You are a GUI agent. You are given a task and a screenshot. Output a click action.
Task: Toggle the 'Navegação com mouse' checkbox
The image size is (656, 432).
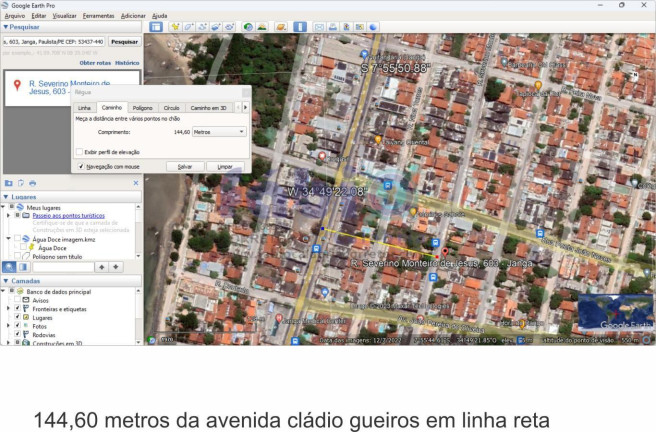tap(81, 166)
